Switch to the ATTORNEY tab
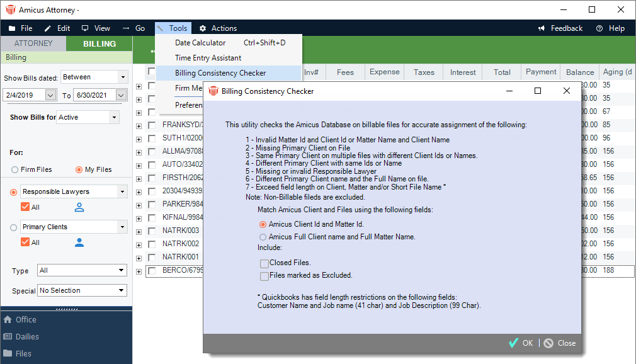The width and height of the screenshot is (636, 364). click(33, 43)
